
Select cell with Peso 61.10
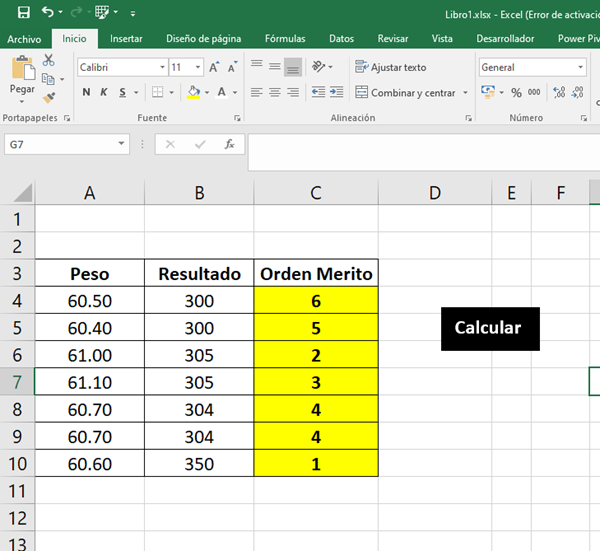point(90,382)
